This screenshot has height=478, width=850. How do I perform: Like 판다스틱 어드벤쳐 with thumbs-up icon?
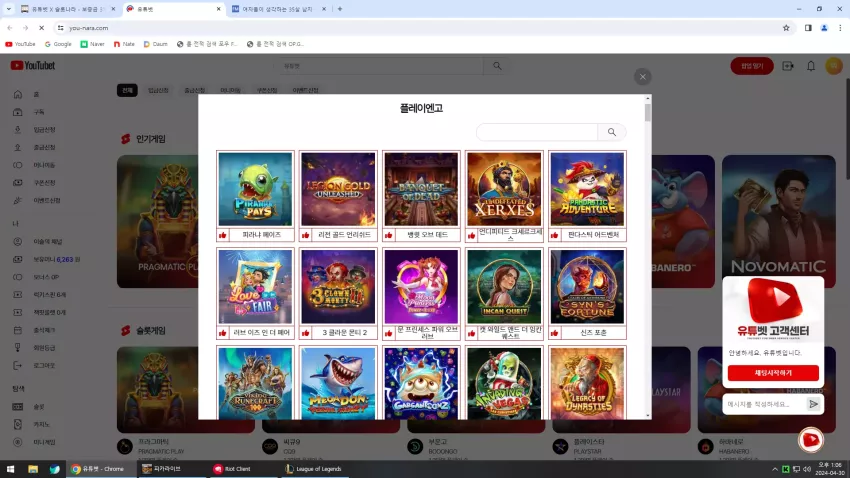click(555, 235)
